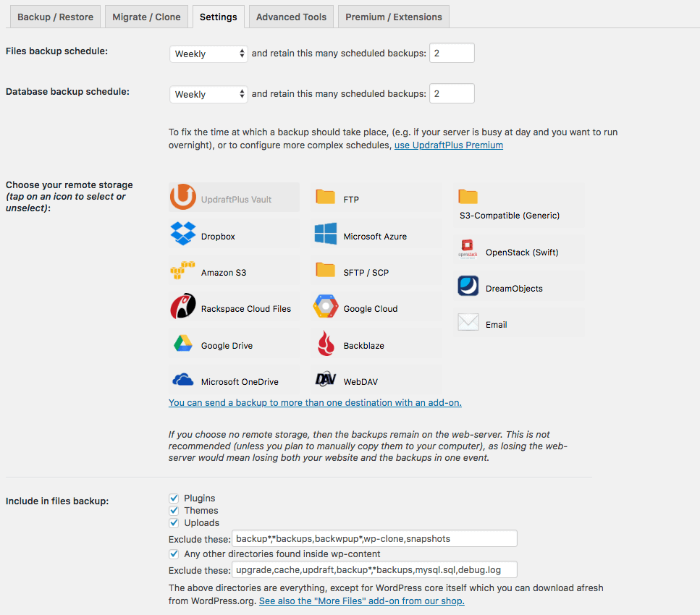This screenshot has height=615, width=700.
Task: Uncheck the Plugins checkbox
Action: [174, 499]
